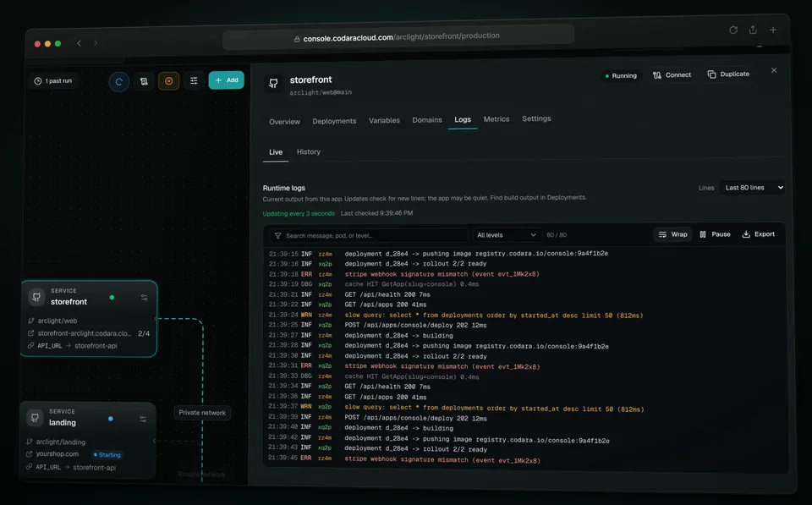This screenshot has height=505, width=812.
Task: Open the storefront-arclight.codara.clo... link
Action: point(84,333)
